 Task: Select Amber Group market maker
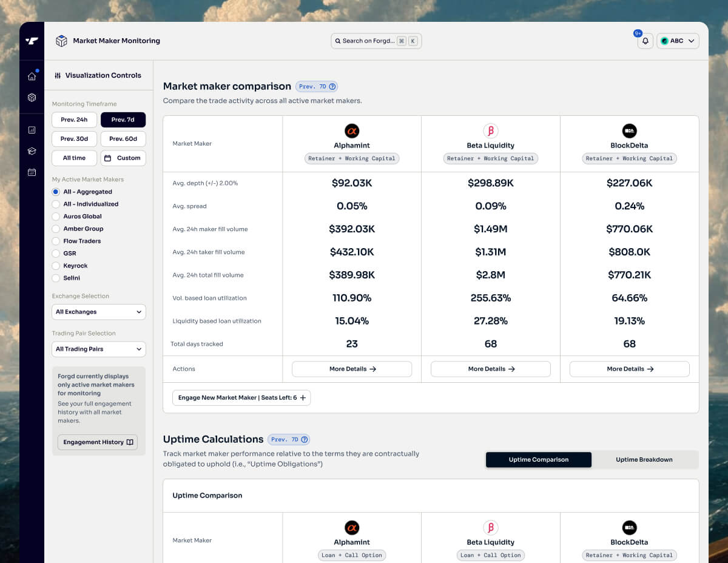(56, 229)
